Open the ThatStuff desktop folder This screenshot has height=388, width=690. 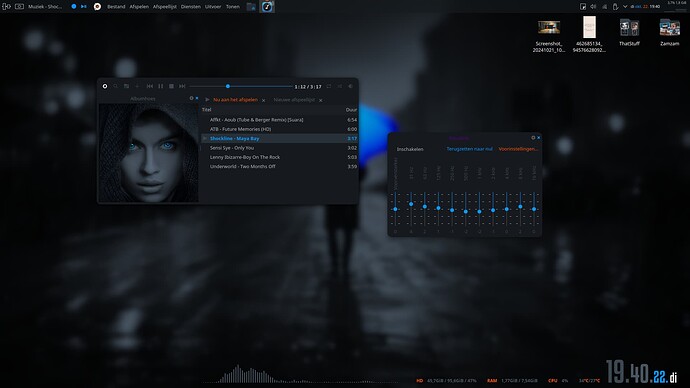tap(629, 32)
